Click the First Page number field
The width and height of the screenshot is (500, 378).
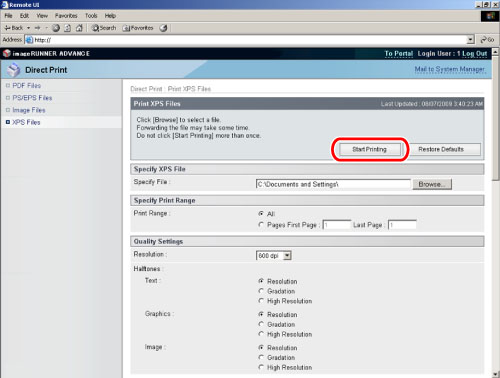[337, 225]
